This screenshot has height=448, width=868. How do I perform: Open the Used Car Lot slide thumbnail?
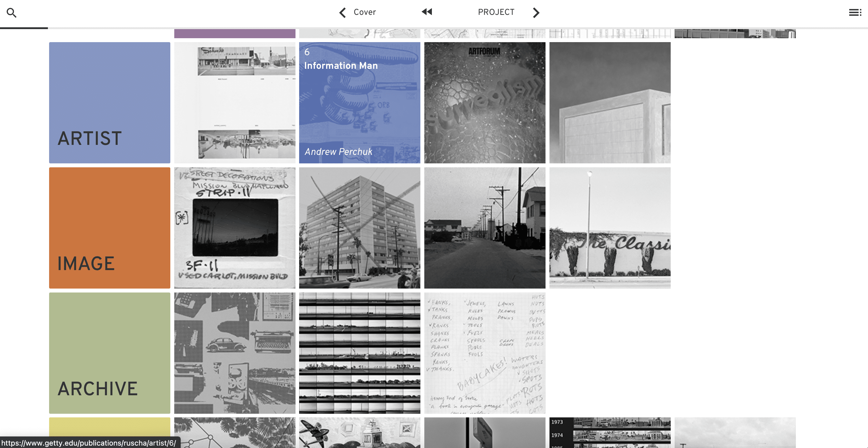pos(235,228)
